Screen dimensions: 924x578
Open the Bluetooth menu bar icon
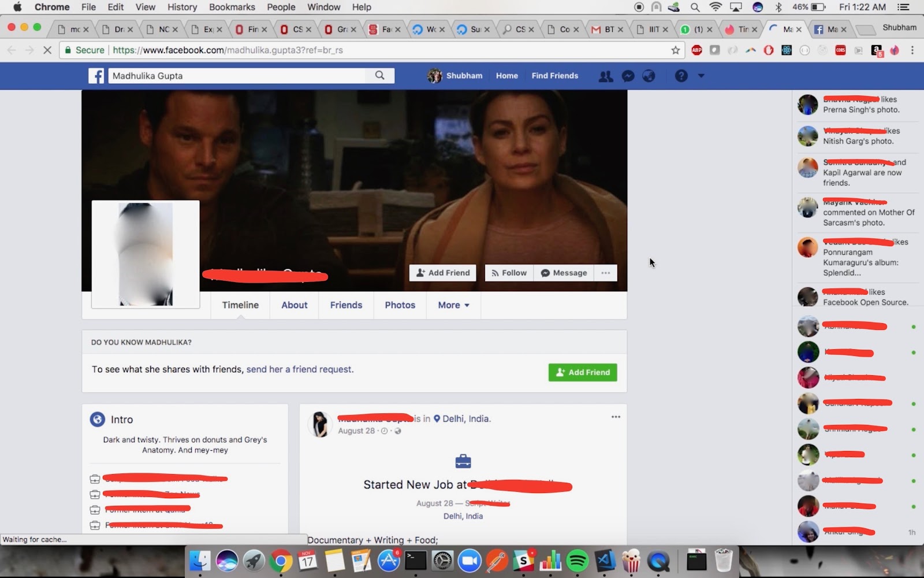778,7
